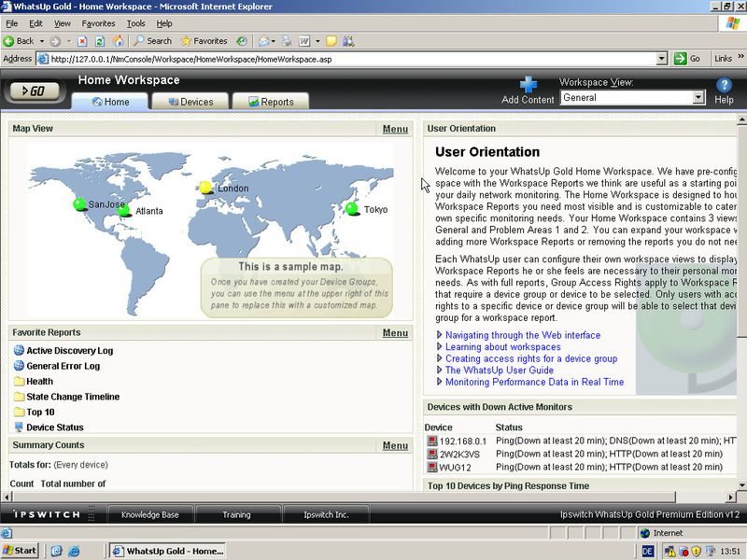Click the Atlanta green map marker

point(123,210)
